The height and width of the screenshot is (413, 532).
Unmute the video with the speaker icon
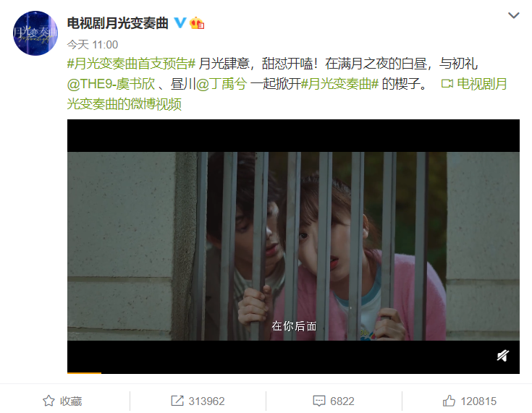(x=503, y=356)
